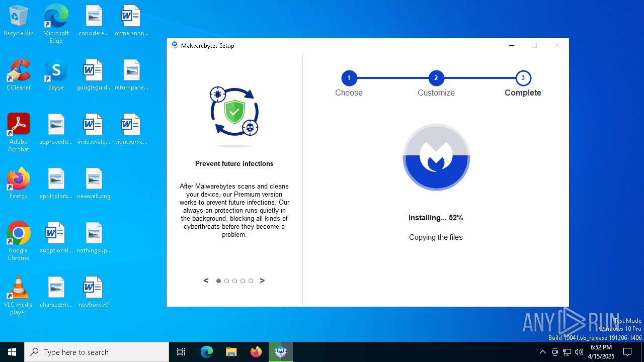Open Task View on the taskbar
This screenshot has width=644, height=362.
click(181, 352)
